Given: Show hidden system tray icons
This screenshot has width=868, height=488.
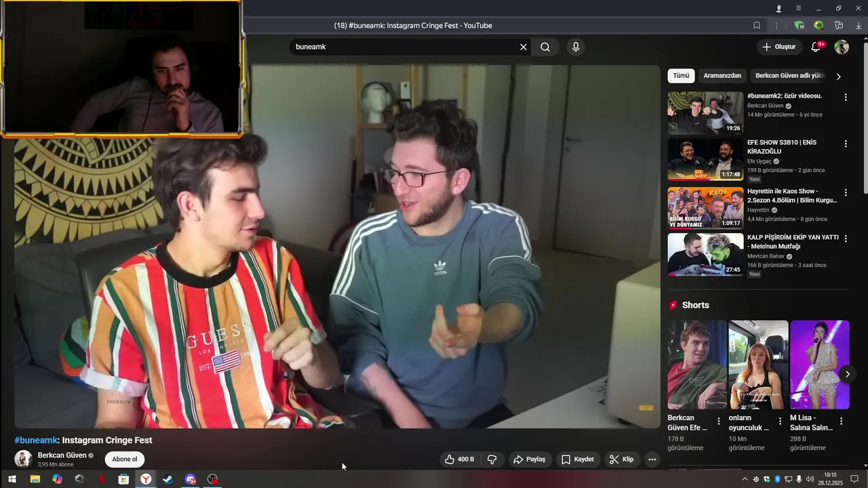Looking at the screenshot, I should (x=745, y=479).
